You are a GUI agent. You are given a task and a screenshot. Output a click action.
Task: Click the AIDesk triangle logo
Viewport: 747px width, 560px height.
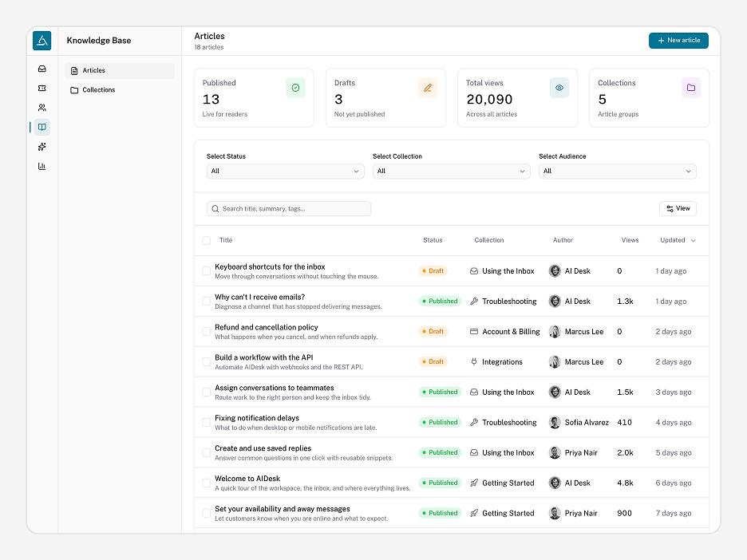point(42,41)
